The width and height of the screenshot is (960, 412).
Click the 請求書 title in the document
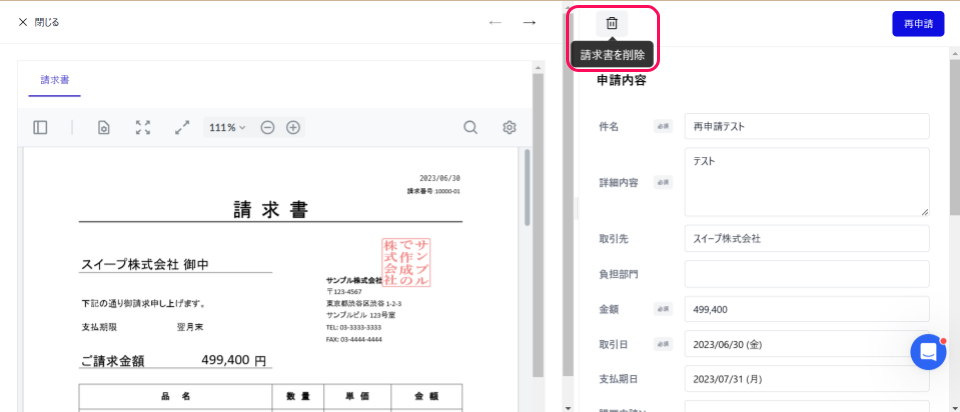(x=271, y=210)
